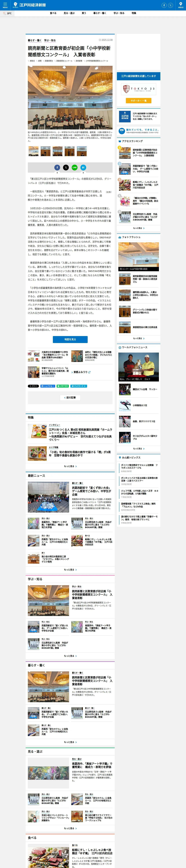
Task: Click 暮らす・働く category above article title
Action: [34, 41]
